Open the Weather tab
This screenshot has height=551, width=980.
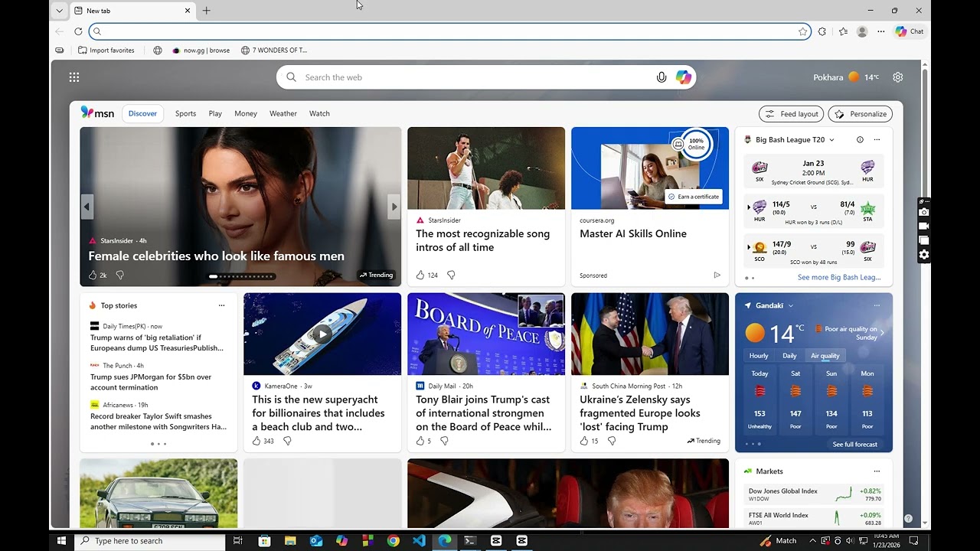click(283, 113)
